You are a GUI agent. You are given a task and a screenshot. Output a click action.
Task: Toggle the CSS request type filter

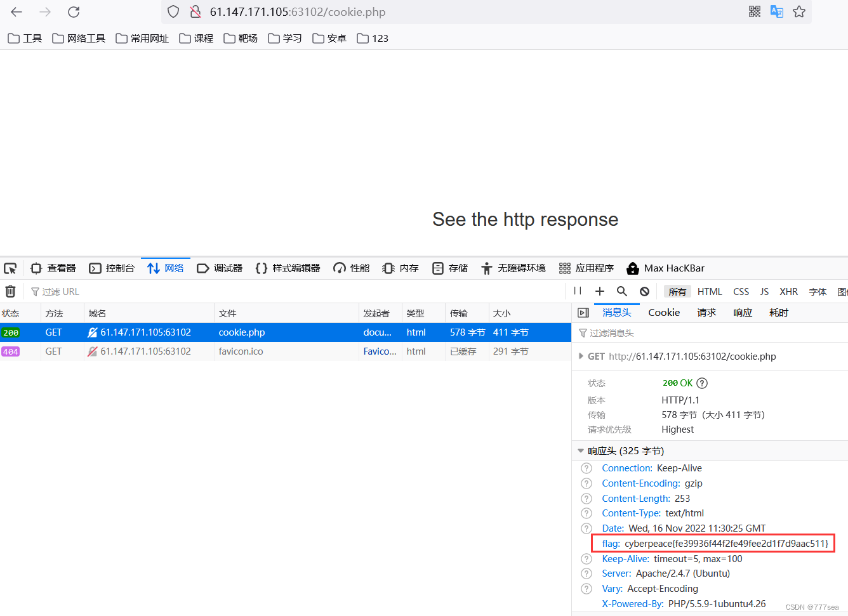tap(741, 292)
